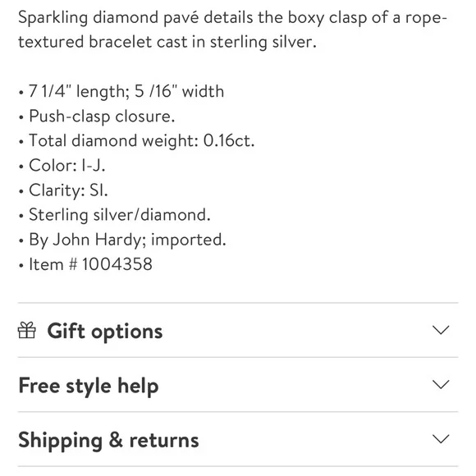
Task: Click the Clarity: SI bullet
Action: (63, 190)
